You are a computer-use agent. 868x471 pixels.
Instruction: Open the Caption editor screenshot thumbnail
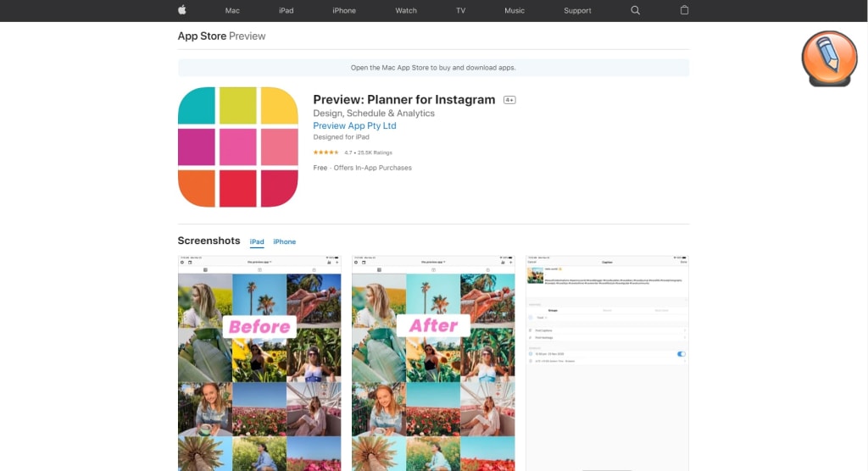click(607, 363)
